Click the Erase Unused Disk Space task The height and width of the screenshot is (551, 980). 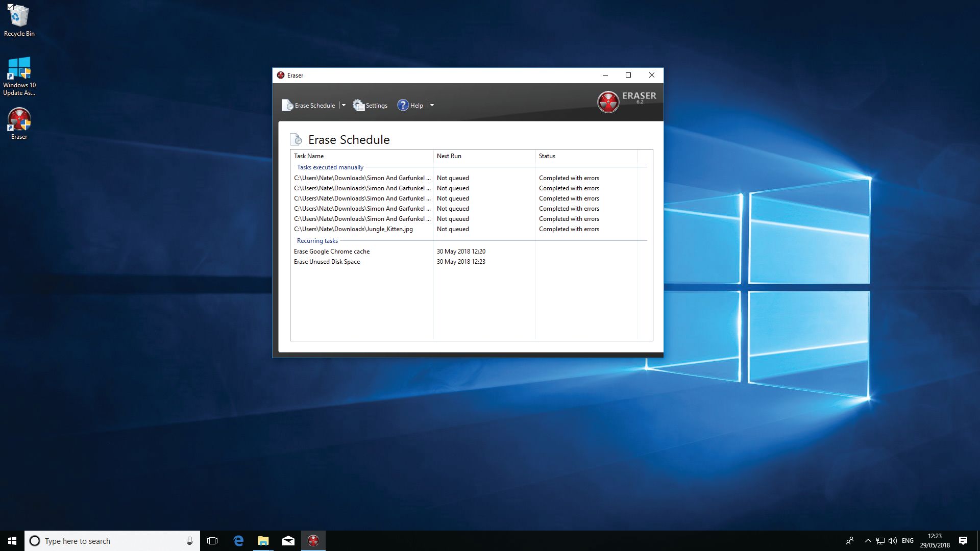tap(327, 261)
